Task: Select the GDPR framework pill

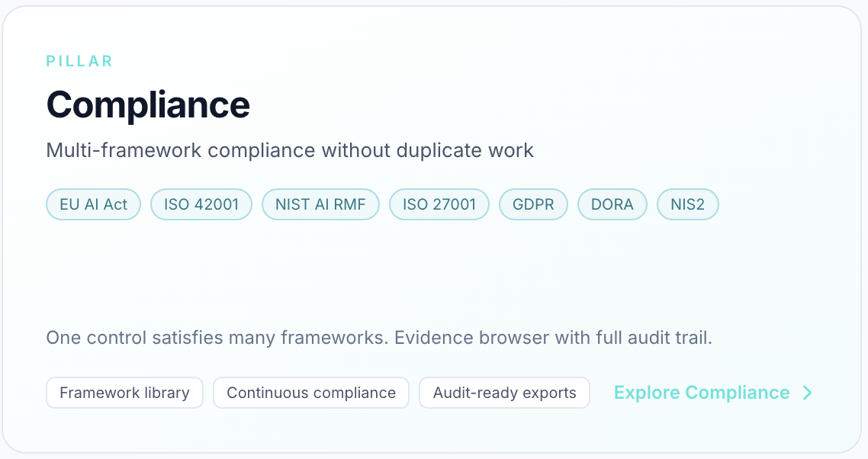Action: 534,204
